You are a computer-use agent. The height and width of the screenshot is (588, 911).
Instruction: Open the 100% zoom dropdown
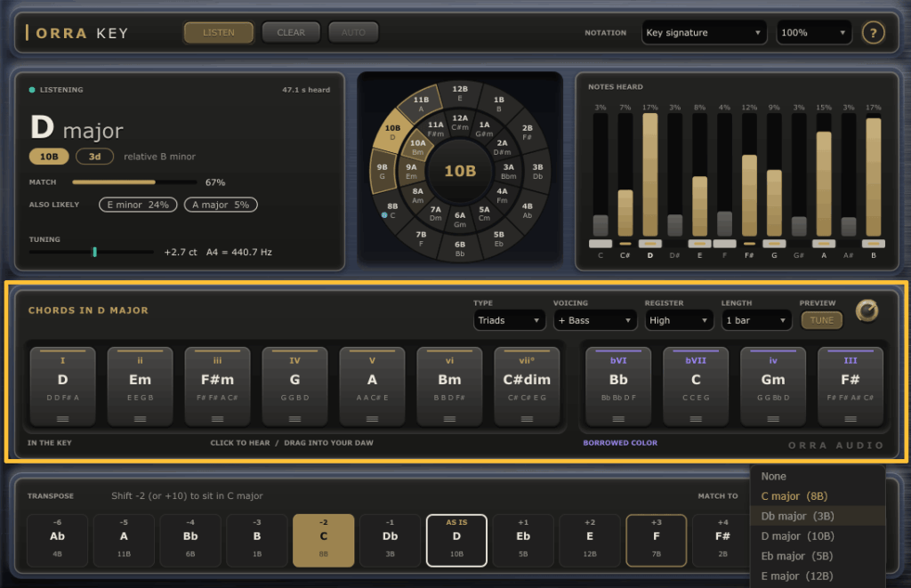[813, 33]
